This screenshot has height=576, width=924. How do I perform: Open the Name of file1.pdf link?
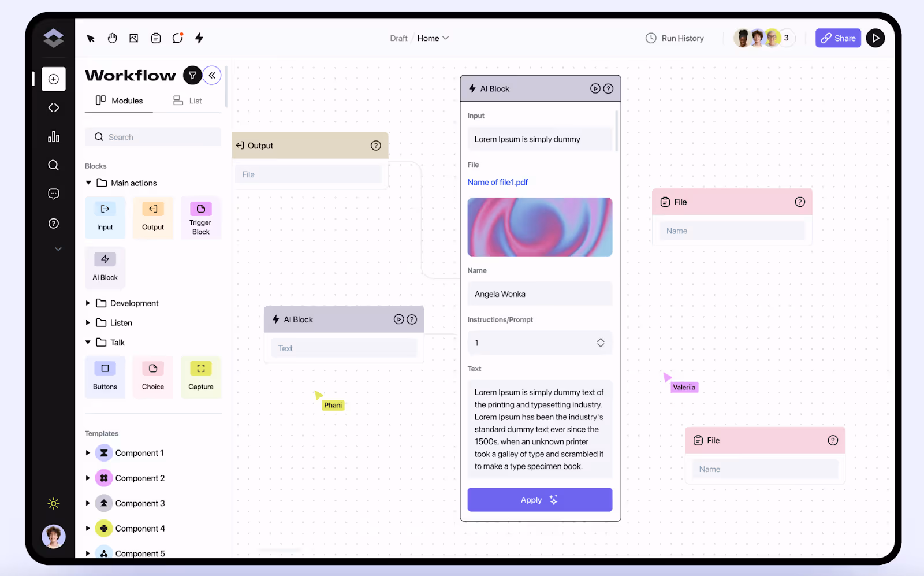497,182
